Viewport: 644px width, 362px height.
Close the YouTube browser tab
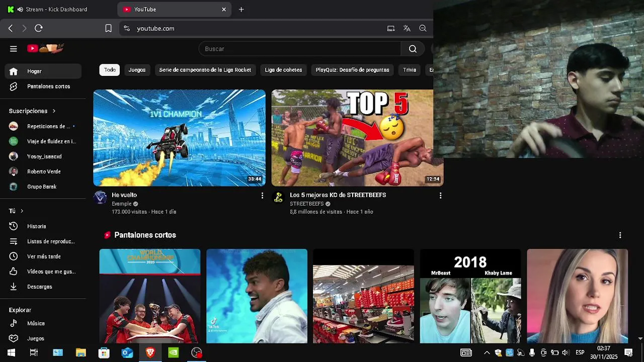tap(224, 10)
